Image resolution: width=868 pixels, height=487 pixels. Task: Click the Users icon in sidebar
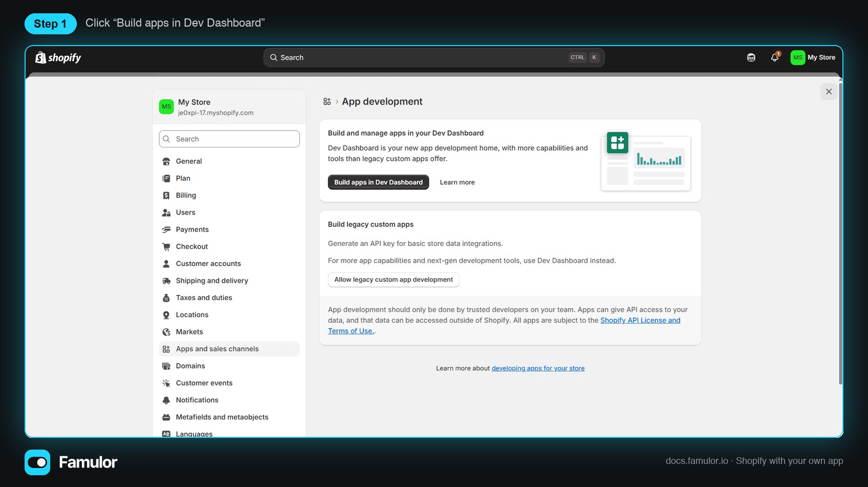tap(166, 213)
